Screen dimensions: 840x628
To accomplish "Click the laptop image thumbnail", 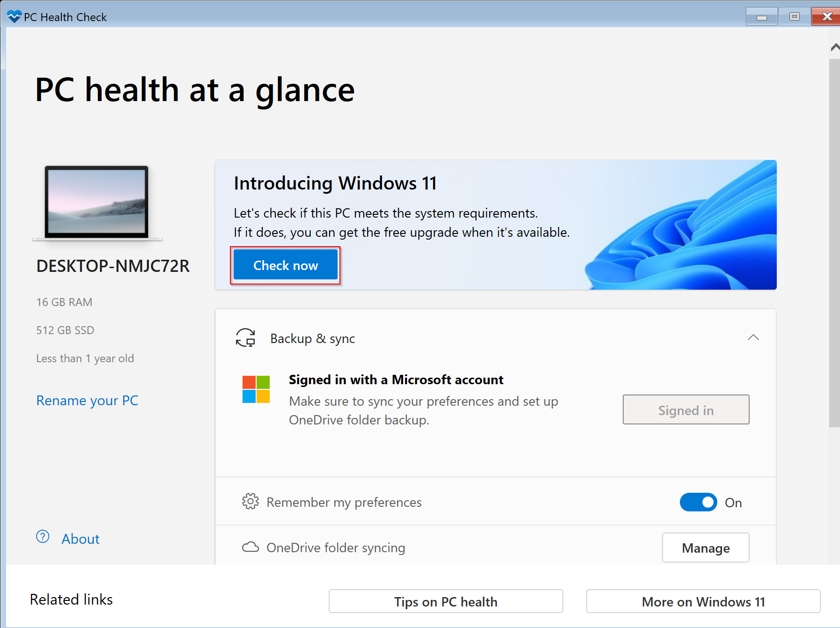I will point(97,202).
